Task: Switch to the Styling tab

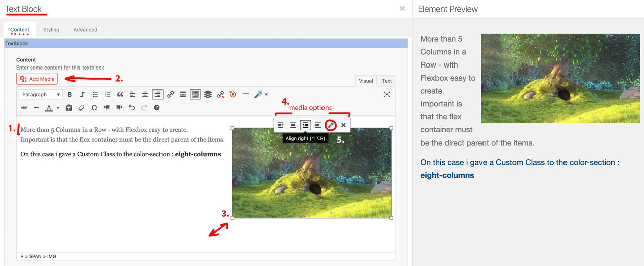Action: click(x=51, y=30)
